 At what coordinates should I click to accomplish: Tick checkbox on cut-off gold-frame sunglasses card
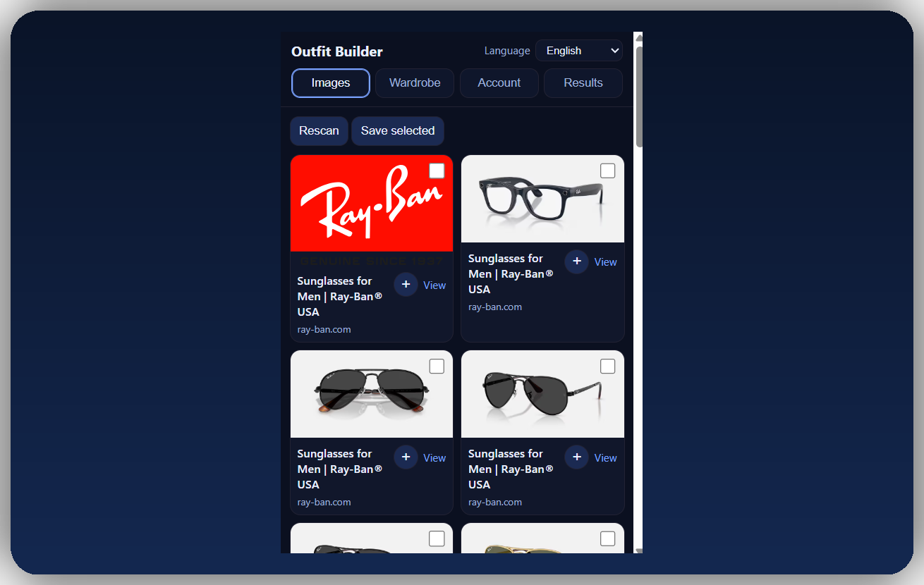(607, 539)
